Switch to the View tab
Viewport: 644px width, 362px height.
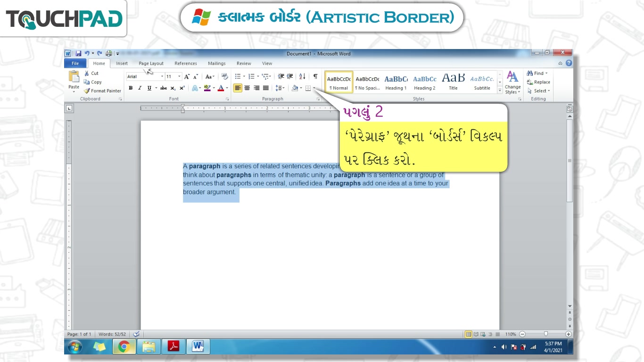pyautogui.click(x=267, y=64)
